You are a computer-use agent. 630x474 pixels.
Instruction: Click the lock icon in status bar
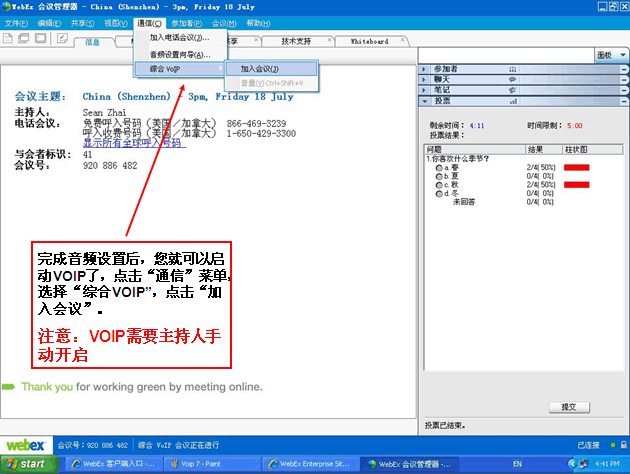[x=623, y=445]
